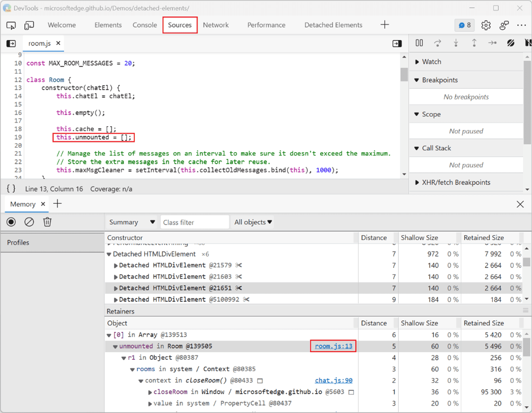Collapse [0] in Array @139513 retainer
This screenshot has width=532, height=413.
pos(109,335)
